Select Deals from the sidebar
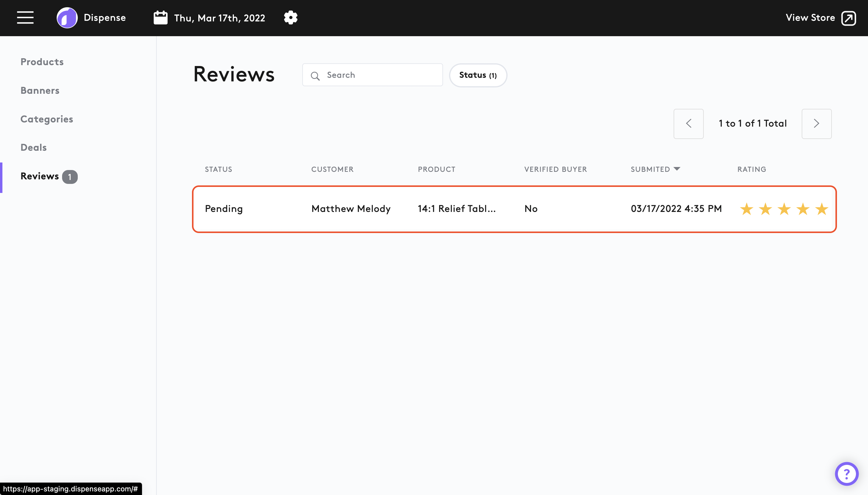The height and width of the screenshot is (495, 868). tap(33, 147)
